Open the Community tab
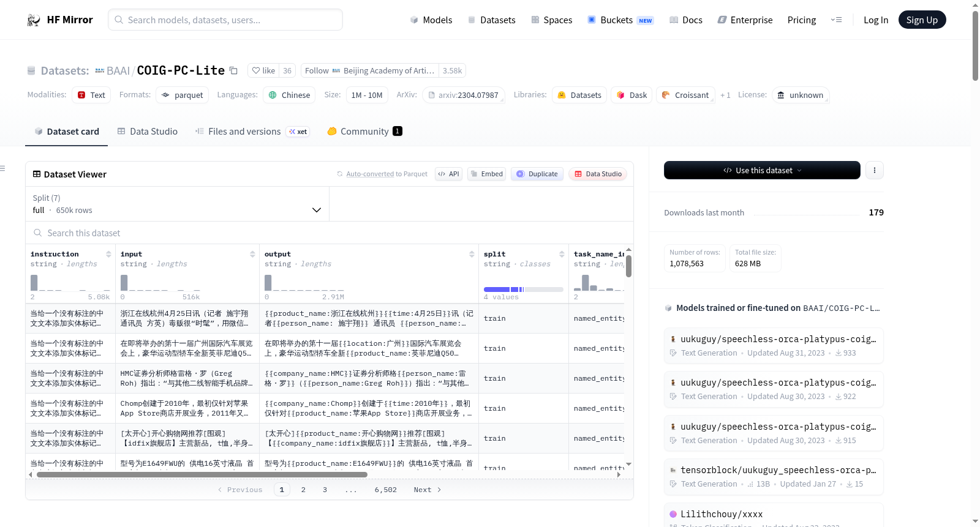 364,131
